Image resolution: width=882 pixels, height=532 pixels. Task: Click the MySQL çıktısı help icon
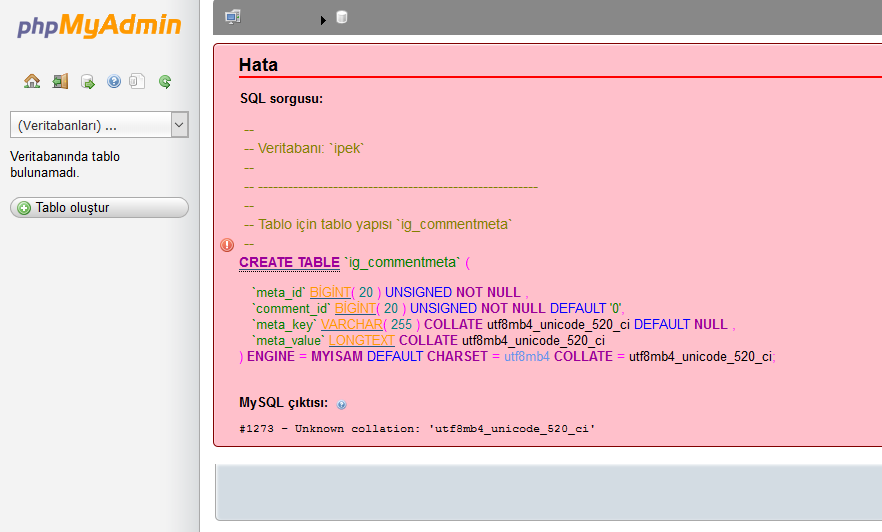pos(341,404)
